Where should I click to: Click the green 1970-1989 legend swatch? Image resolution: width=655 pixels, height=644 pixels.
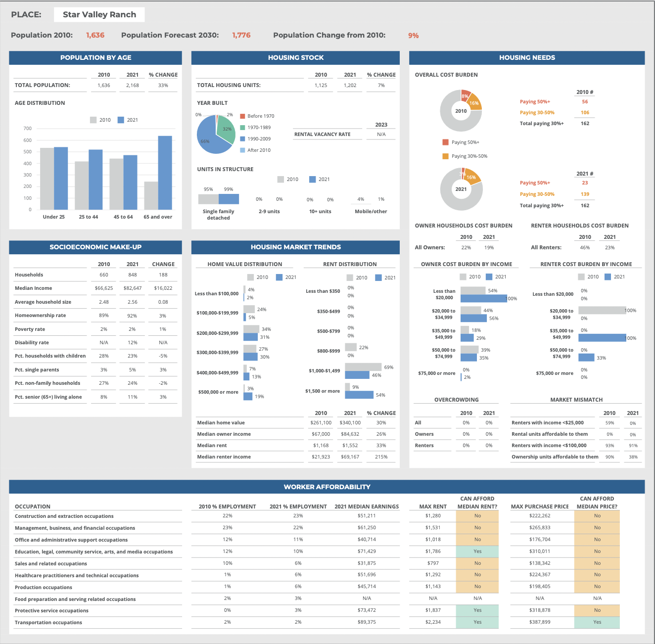(x=242, y=128)
